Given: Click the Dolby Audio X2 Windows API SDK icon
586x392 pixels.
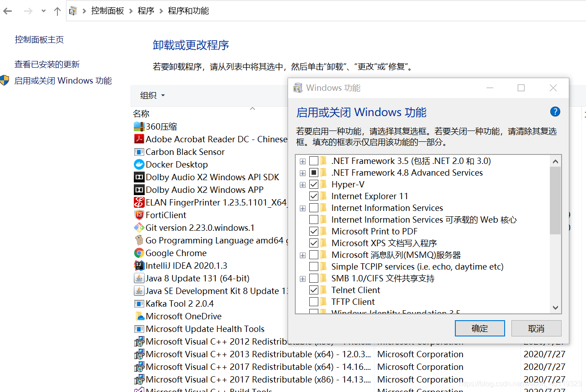Looking at the screenshot, I should click(x=139, y=177).
